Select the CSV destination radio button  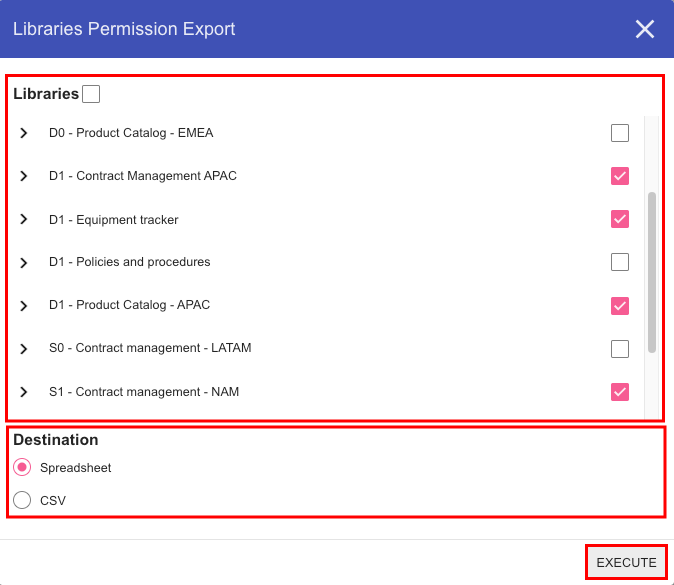(x=22, y=500)
